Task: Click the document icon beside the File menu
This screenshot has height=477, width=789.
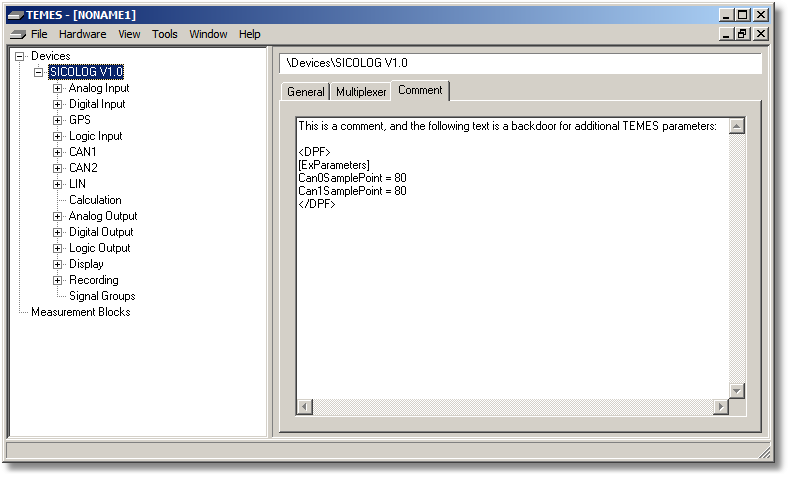Action: (18, 34)
